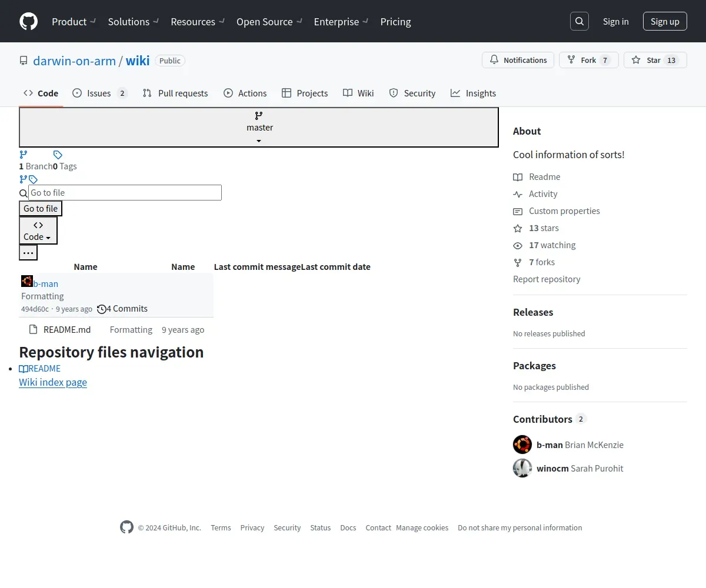Viewport: 706px width, 588px height.
Task: Click the Sign in link
Action: (615, 21)
